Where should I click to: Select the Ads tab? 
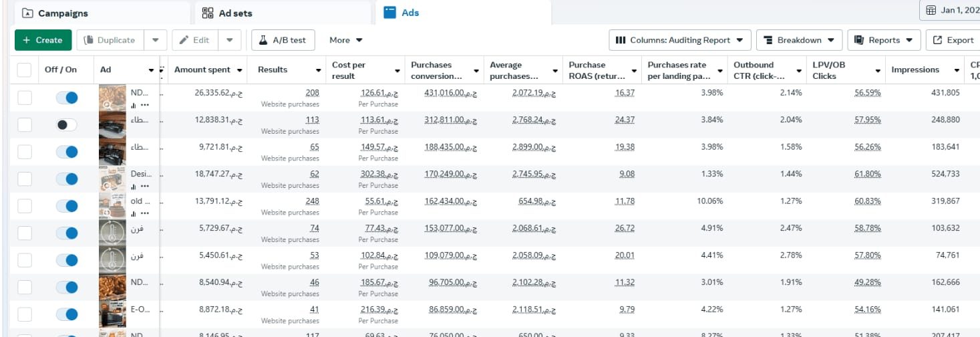(463, 13)
